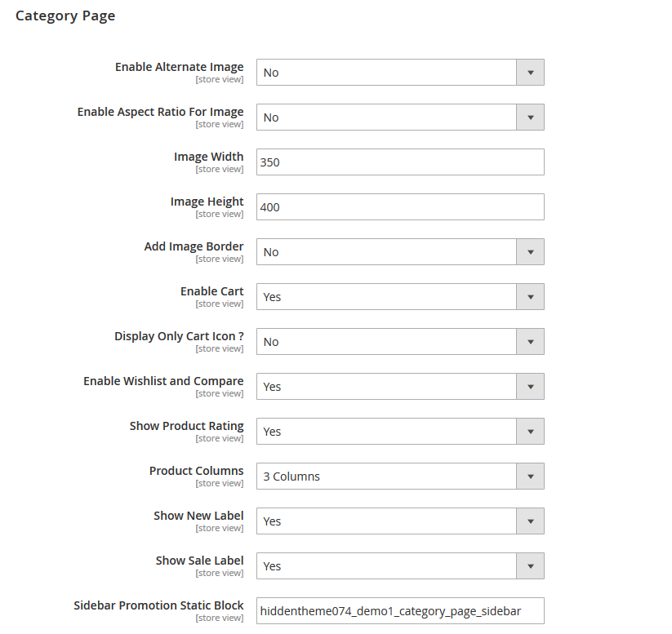Open the Show Sale Label dropdown

point(530,565)
